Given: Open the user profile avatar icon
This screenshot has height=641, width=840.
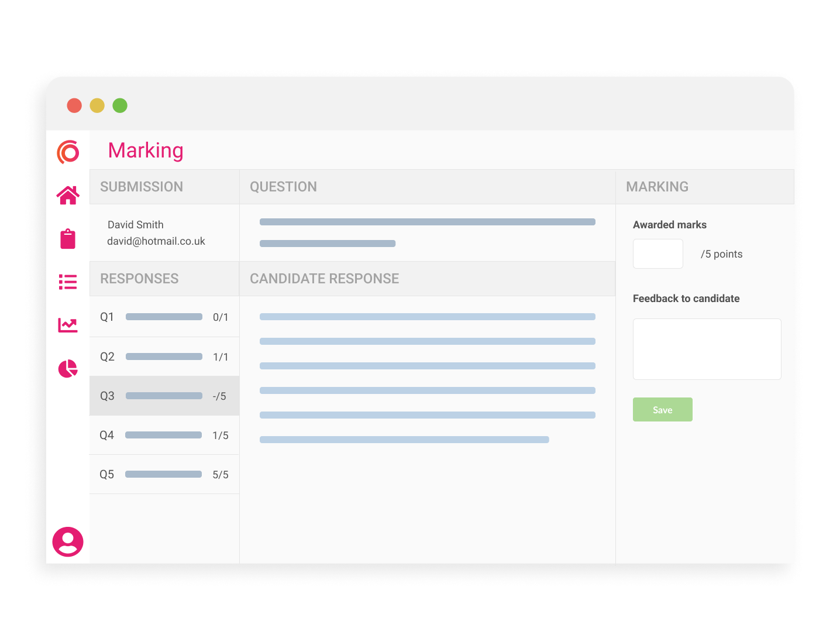Looking at the screenshot, I should coord(68,542).
